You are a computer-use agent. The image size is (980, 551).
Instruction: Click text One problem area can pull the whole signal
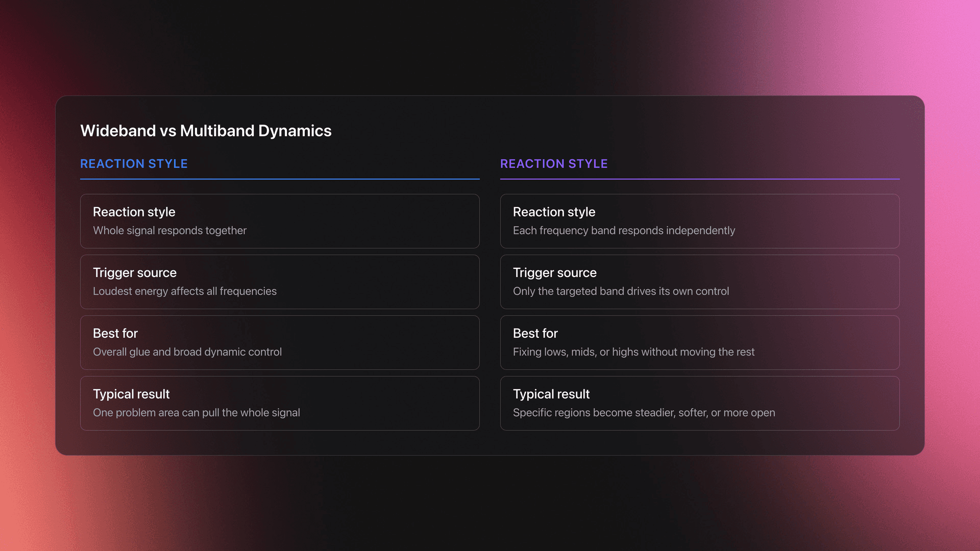[x=197, y=413]
